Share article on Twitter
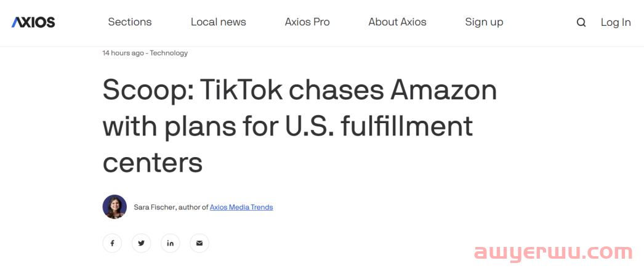Screen dimensions: 644x271 click(x=141, y=243)
